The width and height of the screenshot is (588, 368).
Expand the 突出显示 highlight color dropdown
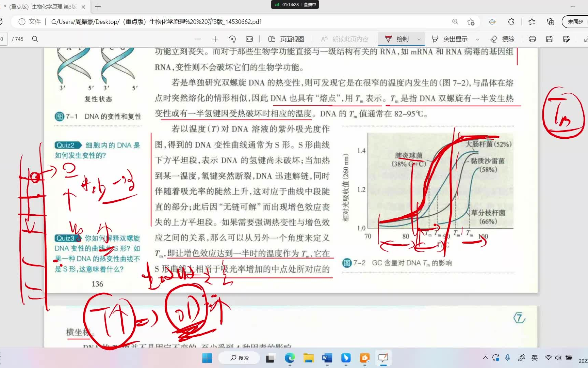[477, 39]
